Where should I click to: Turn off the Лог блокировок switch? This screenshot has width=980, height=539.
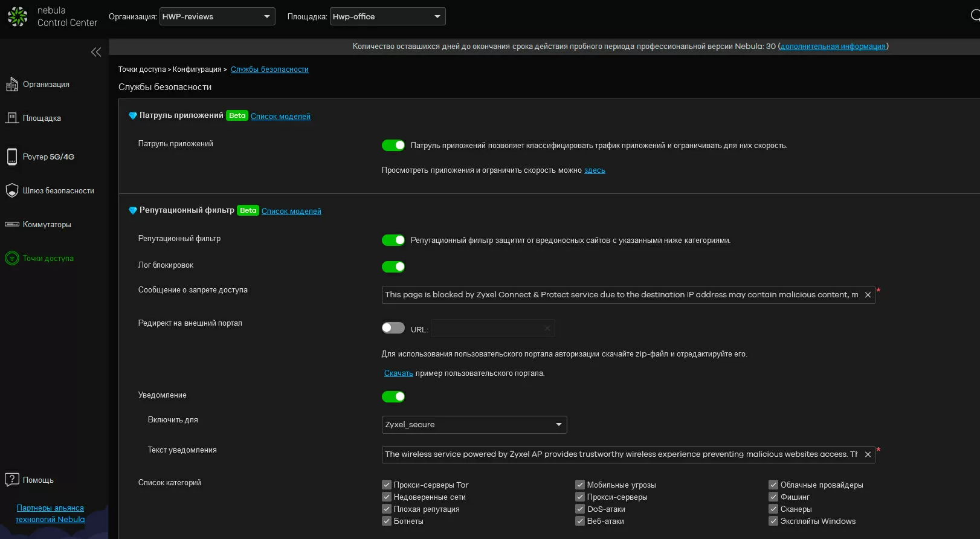click(393, 266)
